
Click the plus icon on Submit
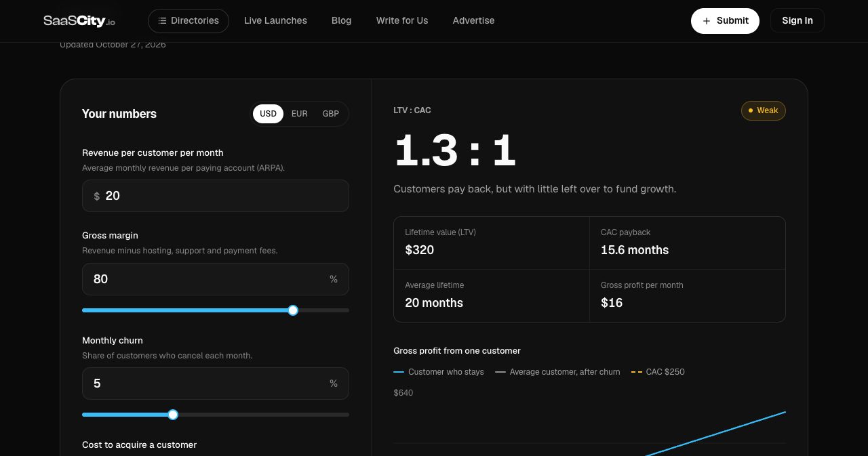coord(707,21)
